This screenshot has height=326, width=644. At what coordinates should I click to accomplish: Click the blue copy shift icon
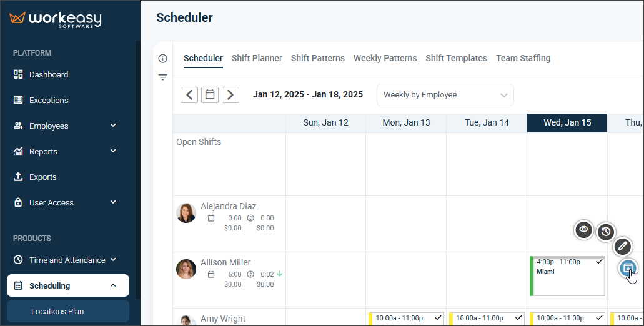pos(628,269)
